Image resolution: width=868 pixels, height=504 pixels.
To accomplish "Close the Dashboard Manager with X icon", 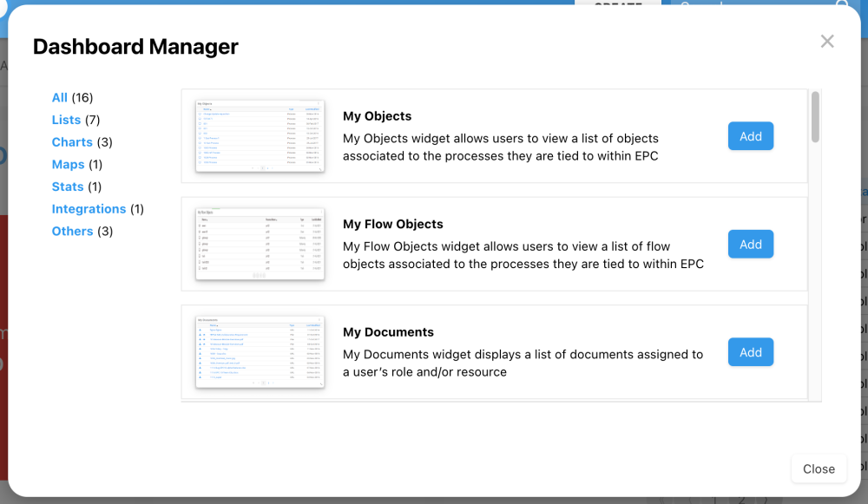I will click(827, 42).
